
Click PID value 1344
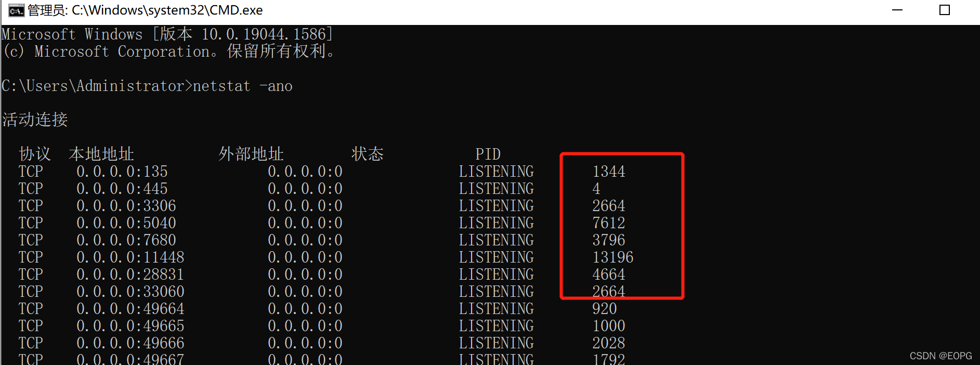pos(609,172)
